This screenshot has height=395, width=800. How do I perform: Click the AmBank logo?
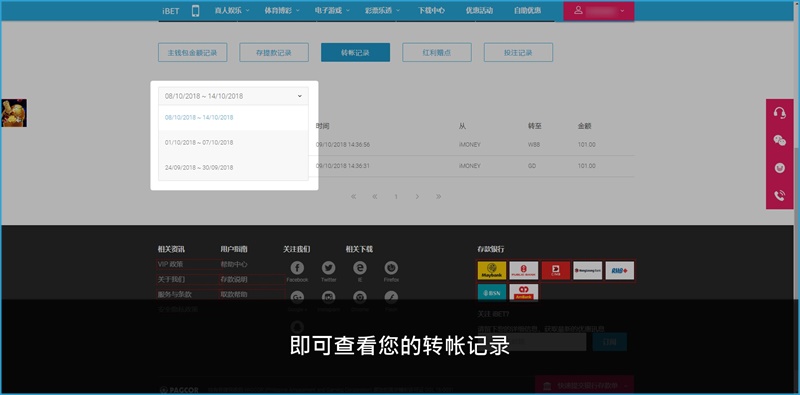click(x=524, y=292)
